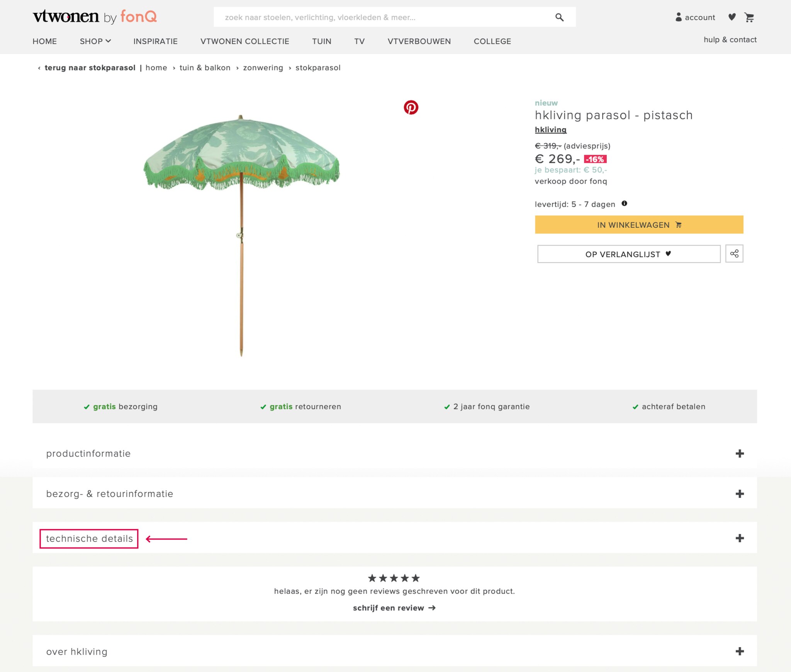Expand over hkliving plus icon
The image size is (791, 672).
click(x=740, y=652)
